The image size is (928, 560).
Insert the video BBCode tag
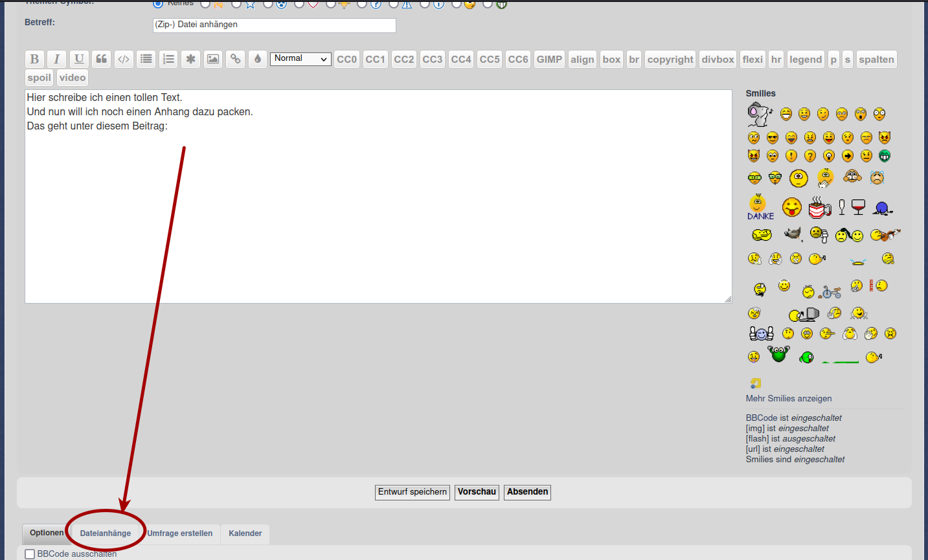[x=73, y=78]
